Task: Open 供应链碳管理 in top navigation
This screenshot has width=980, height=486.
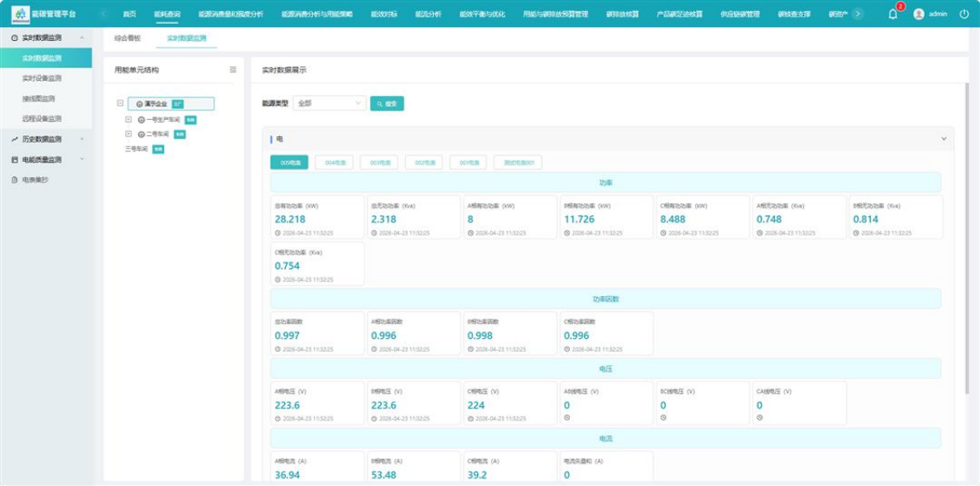Action: point(740,14)
